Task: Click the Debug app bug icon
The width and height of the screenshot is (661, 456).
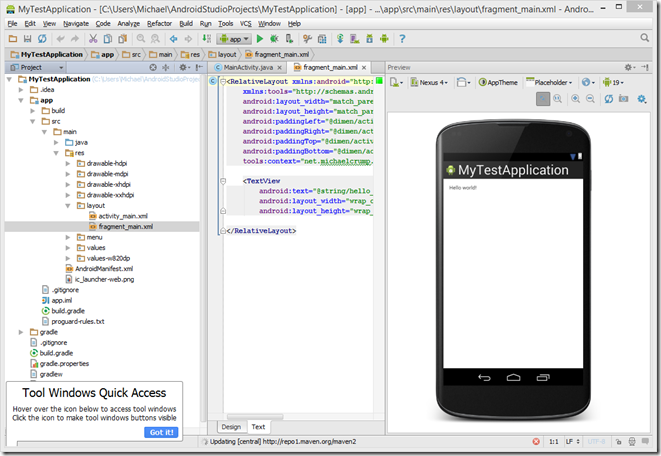Action: pyautogui.click(x=274, y=39)
